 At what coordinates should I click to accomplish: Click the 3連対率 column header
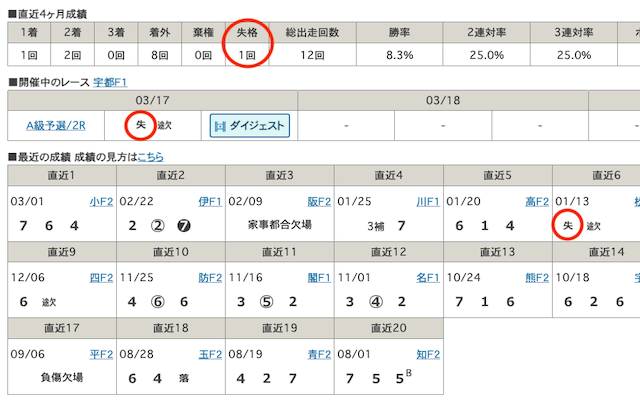click(x=574, y=32)
